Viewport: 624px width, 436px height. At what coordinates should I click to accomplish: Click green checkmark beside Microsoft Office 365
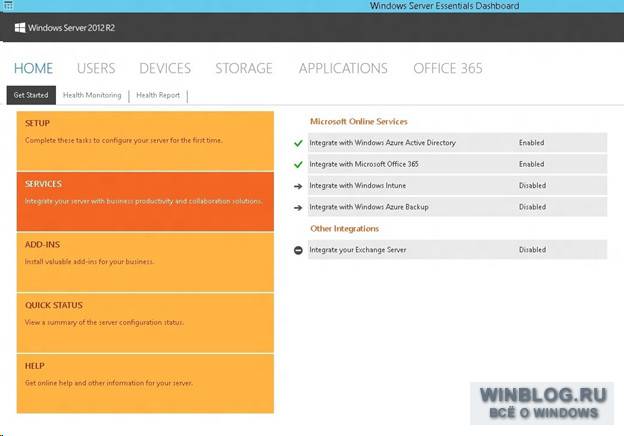click(298, 164)
